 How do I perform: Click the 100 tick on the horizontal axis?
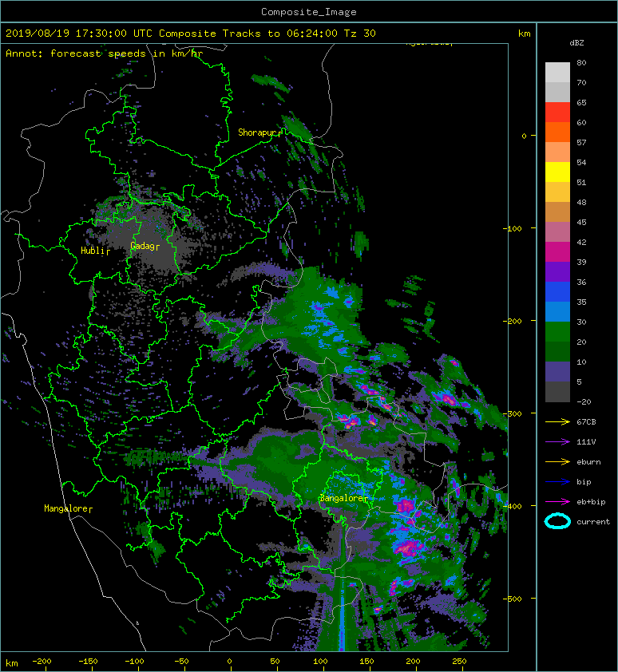pyautogui.click(x=320, y=662)
